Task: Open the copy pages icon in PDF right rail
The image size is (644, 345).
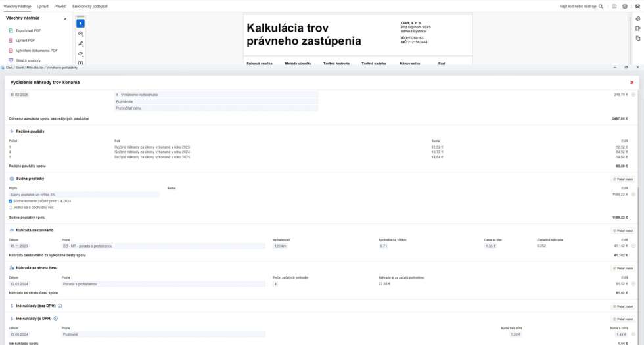Action: click(638, 38)
